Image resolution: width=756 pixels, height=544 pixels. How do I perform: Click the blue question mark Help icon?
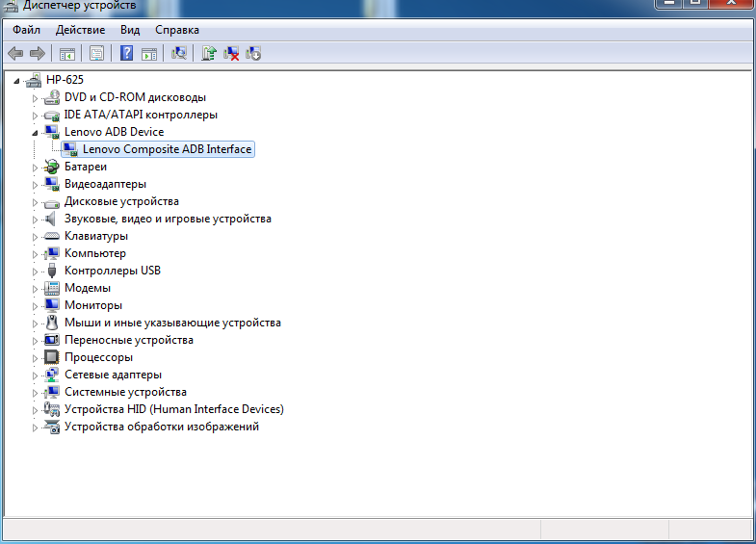[x=126, y=54]
